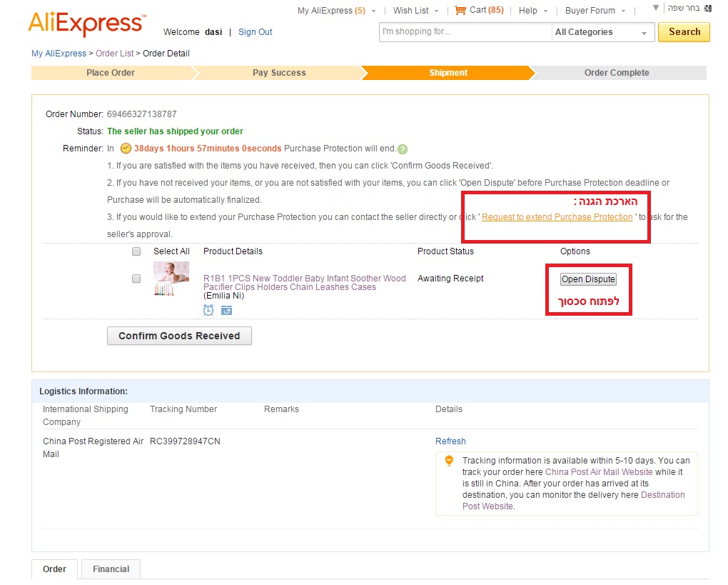Click the blue snapshot icon under the product
The height and width of the screenshot is (585, 728).
click(226, 310)
